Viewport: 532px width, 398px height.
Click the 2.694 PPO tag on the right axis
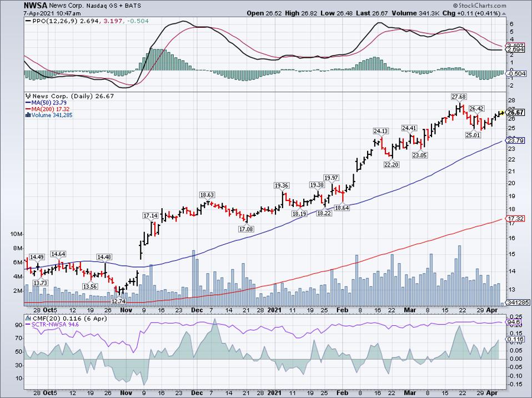pos(516,49)
